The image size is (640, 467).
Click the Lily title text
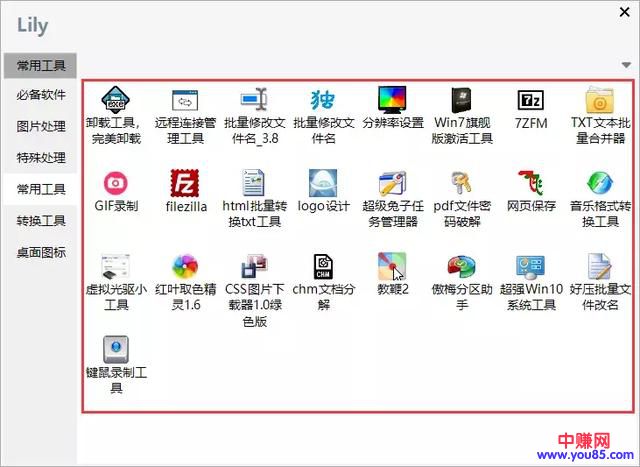point(33,26)
